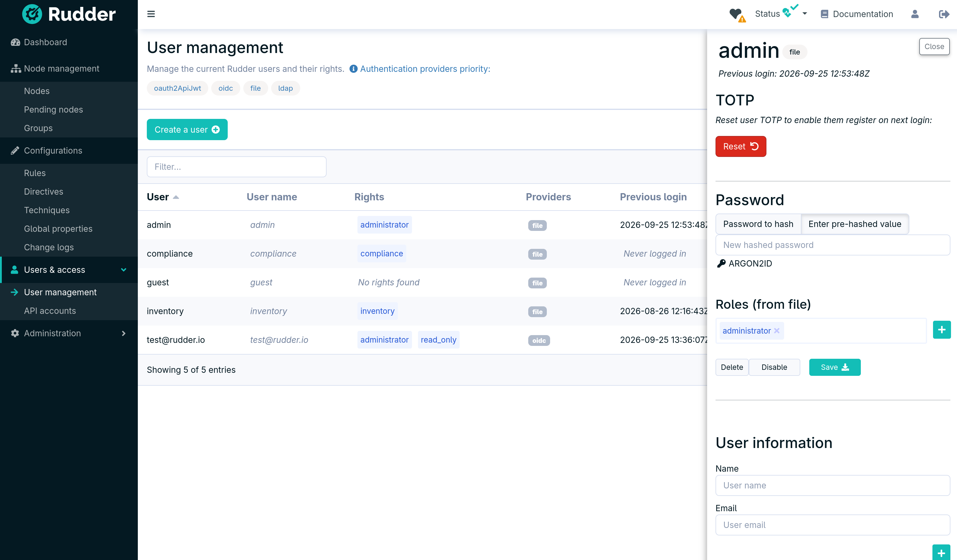Open the Status dropdown caret
Image resolution: width=957 pixels, height=560 pixels.
(804, 14)
